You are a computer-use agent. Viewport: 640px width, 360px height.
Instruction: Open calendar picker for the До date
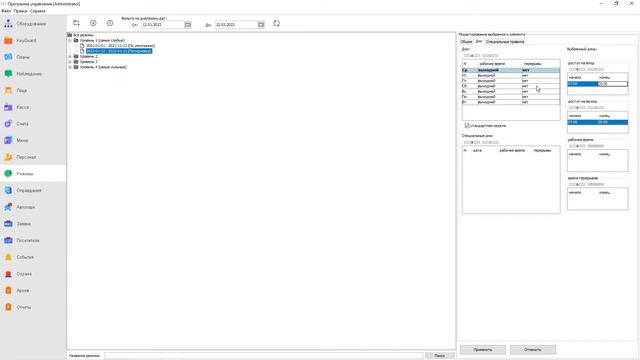(x=261, y=25)
